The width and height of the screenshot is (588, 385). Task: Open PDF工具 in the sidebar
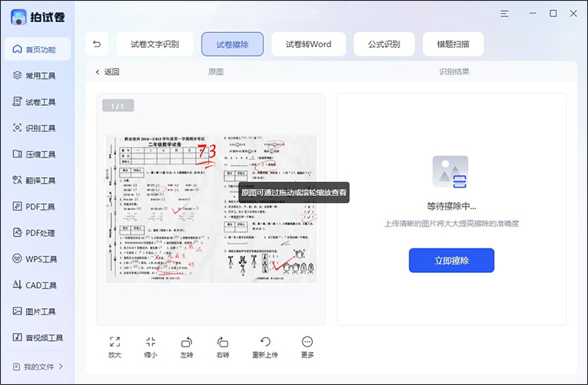34,206
